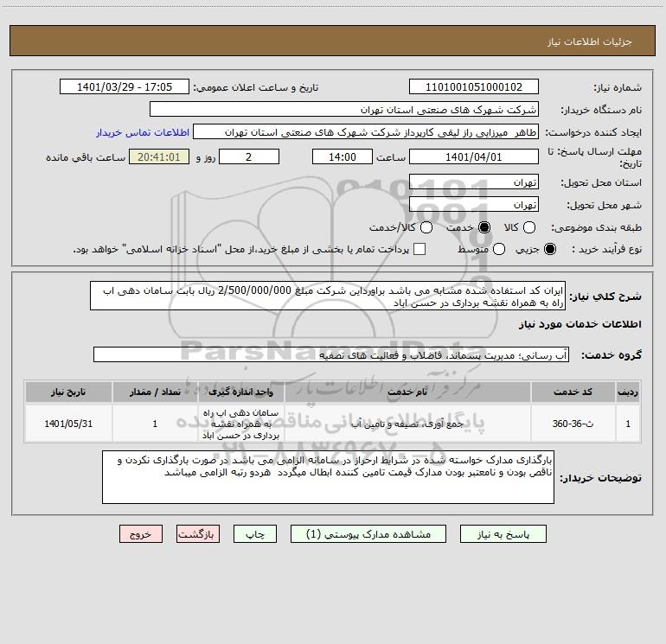Click the delivery province field تهران
Image resolution: width=666 pixels, height=644 pixels.
pos(474,182)
